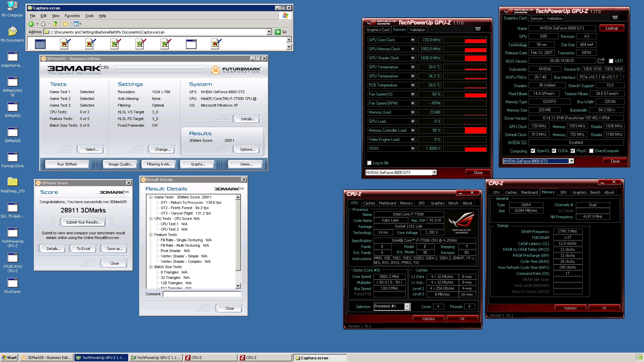Click camera screenshot icon in GPU-Z Sensors window
Image resolution: width=644 pixels, height=362 pixels.
point(478,29)
